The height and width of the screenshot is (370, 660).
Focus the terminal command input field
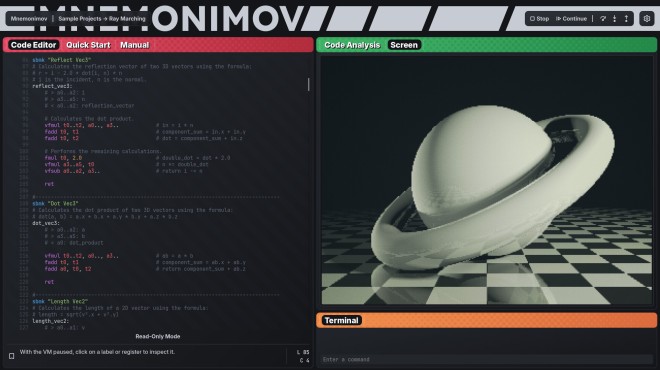click(x=486, y=359)
